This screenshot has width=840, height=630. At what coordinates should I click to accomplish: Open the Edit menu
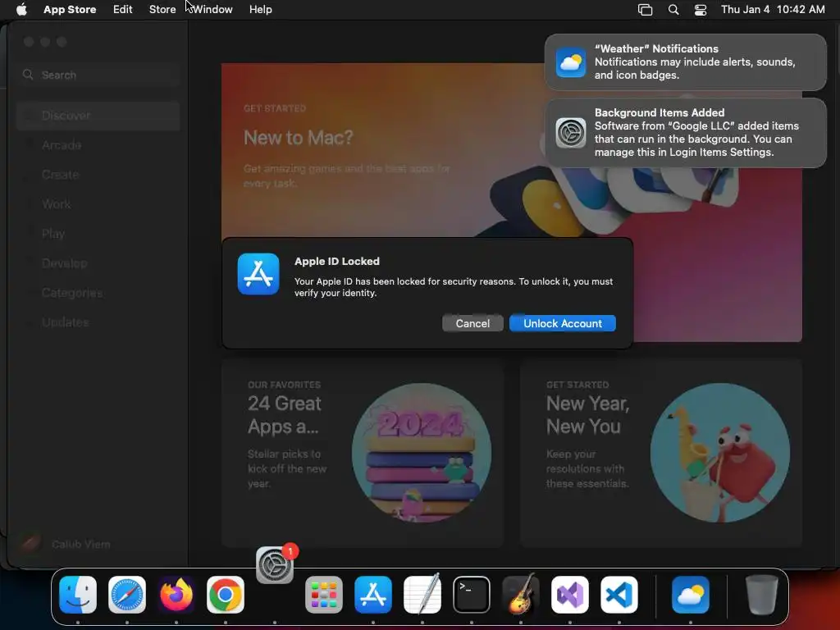pos(123,10)
